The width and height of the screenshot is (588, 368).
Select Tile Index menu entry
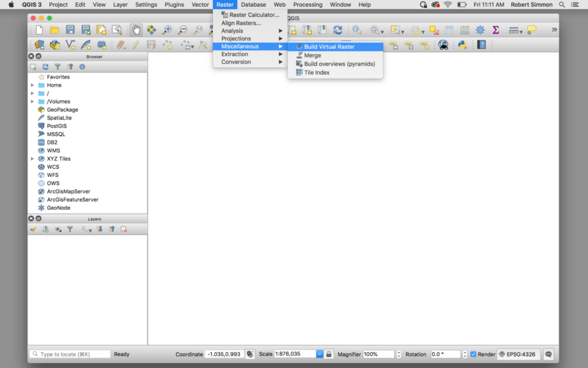335,72
